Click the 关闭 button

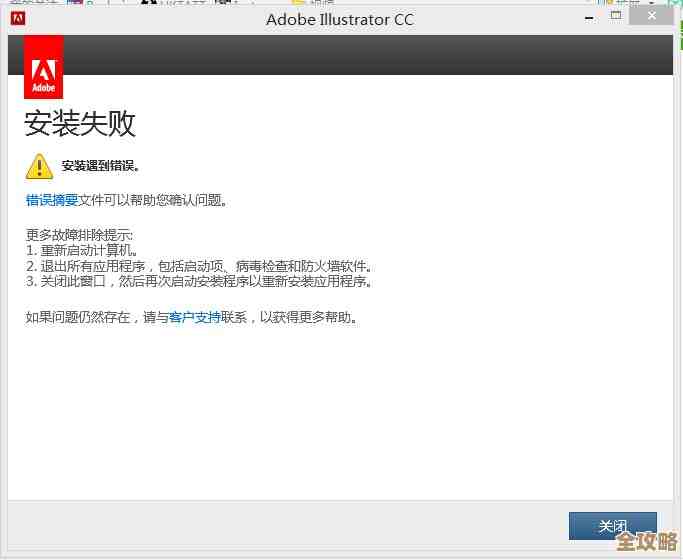612,526
